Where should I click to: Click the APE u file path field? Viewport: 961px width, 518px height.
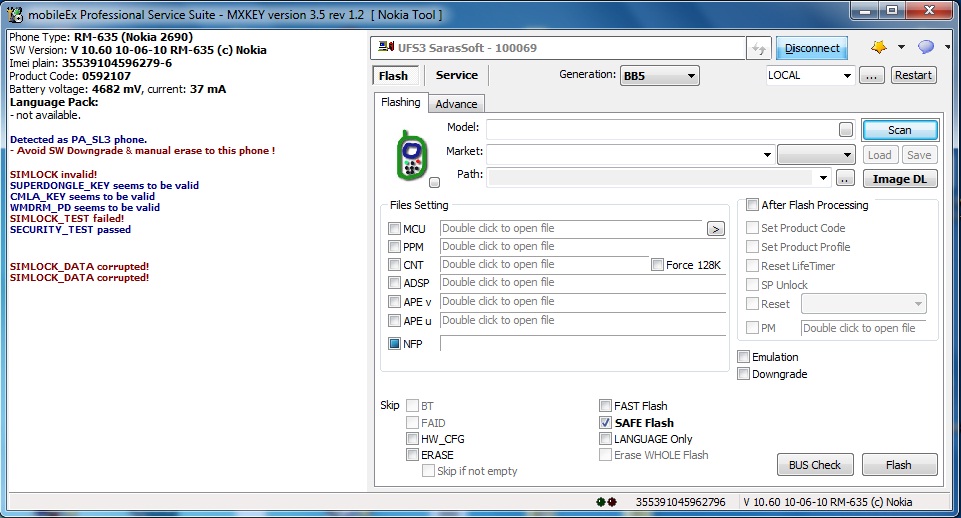pyautogui.click(x=583, y=321)
